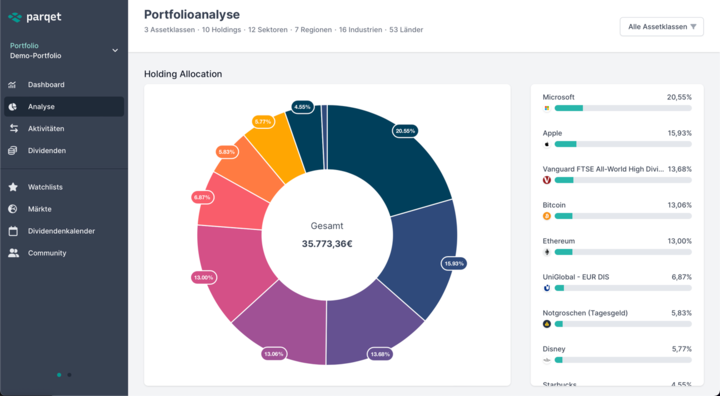Click the Apple holding name
The width and height of the screenshot is (720, 396).
(x=552, y=133)
